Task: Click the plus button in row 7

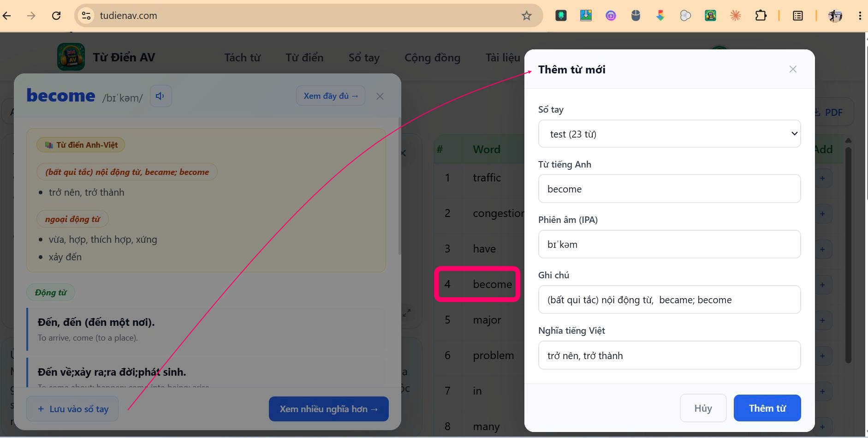Action: 822,391
